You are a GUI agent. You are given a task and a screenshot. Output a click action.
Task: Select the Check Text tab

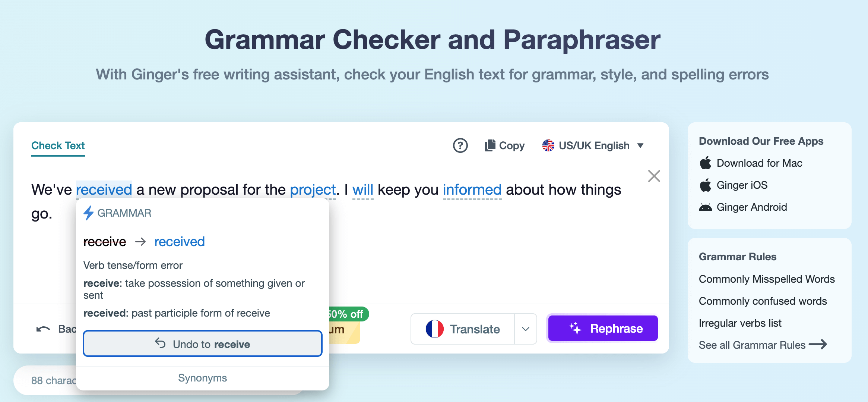coord(58,145)
